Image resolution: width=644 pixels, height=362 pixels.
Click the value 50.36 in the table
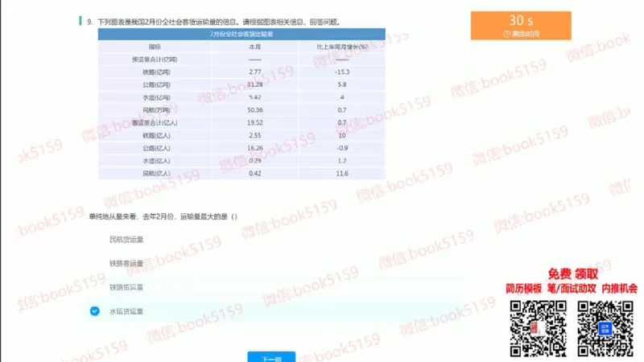point(254,110)
